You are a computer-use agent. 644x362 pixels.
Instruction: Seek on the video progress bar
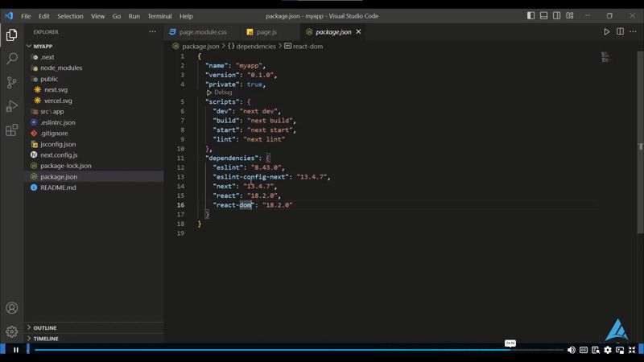pyautogui.click(x=299, y=350)
